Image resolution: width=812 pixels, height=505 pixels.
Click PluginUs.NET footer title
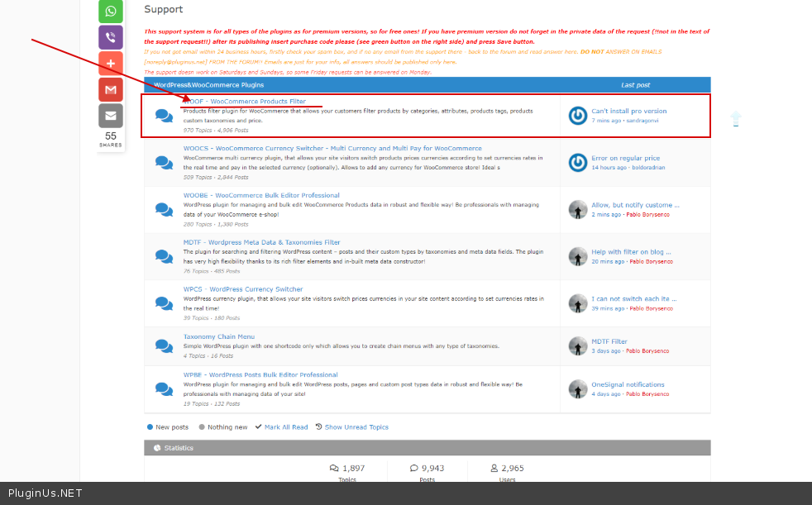[45, 493]
